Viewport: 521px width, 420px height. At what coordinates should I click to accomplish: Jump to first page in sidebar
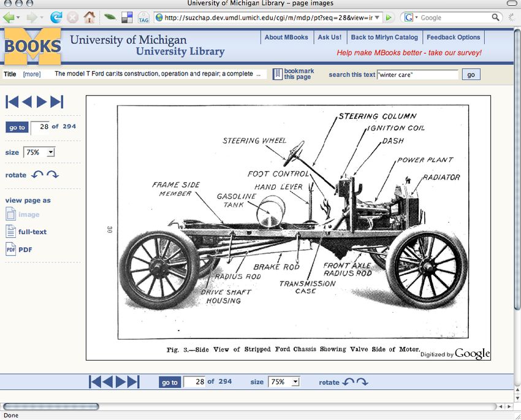pos(12,102)
